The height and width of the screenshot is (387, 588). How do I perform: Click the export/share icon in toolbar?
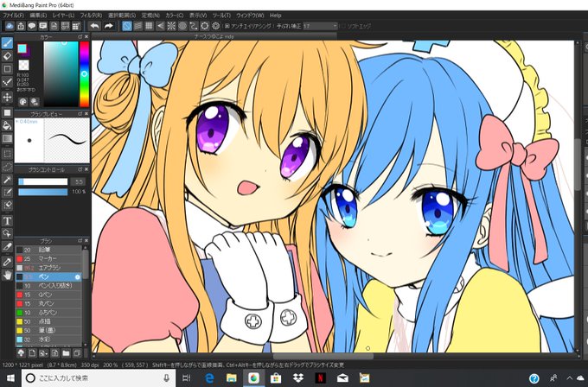pos(21,26)
